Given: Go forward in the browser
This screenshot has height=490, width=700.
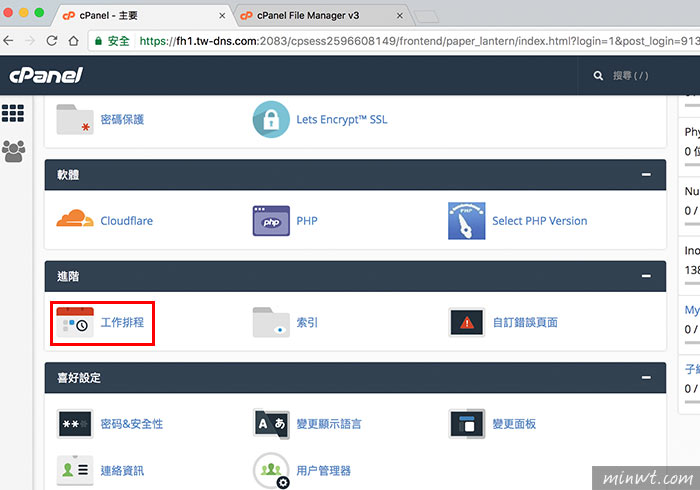Looking at the screenshot, I should tap(30, 41).
